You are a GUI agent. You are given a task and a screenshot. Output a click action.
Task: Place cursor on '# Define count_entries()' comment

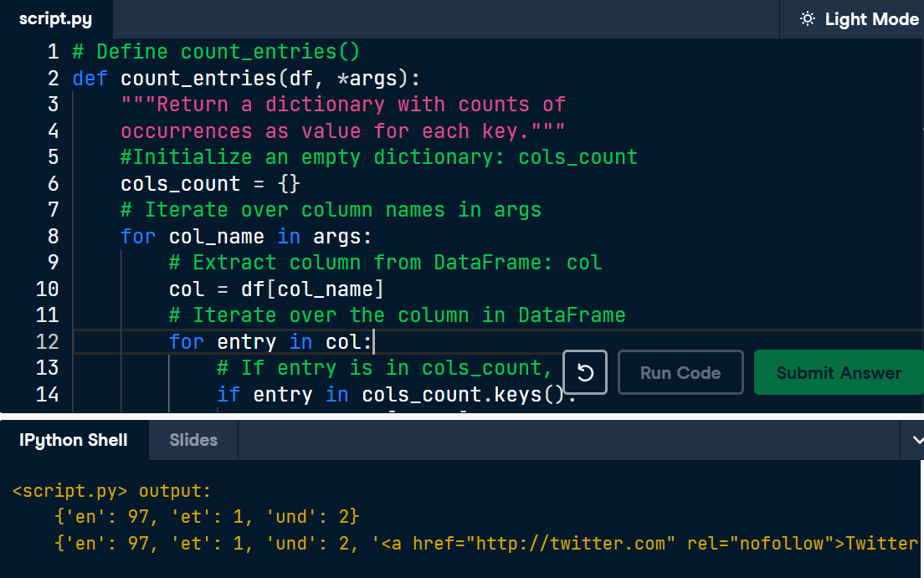point(216,52)
